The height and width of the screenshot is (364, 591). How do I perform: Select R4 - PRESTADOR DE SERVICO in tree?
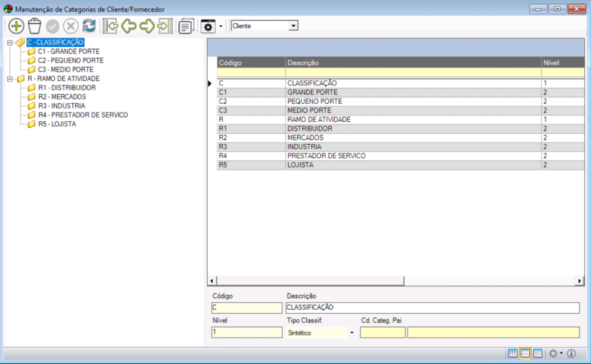pyautogui.click(x=83, y=115)
